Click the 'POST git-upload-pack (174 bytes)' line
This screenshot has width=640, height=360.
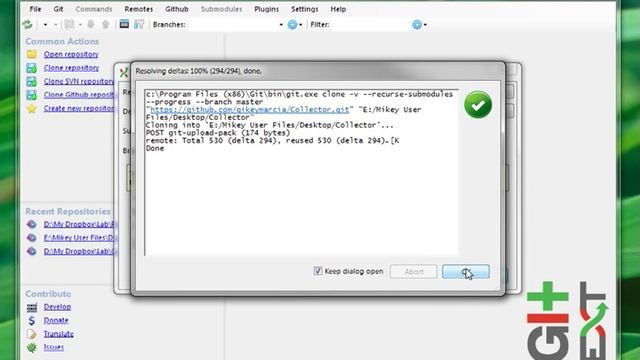(x=218, y=133)
